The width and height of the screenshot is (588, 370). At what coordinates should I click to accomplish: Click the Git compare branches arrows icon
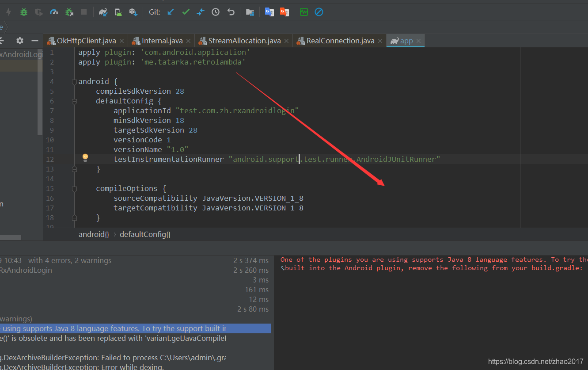coord(201,12)
